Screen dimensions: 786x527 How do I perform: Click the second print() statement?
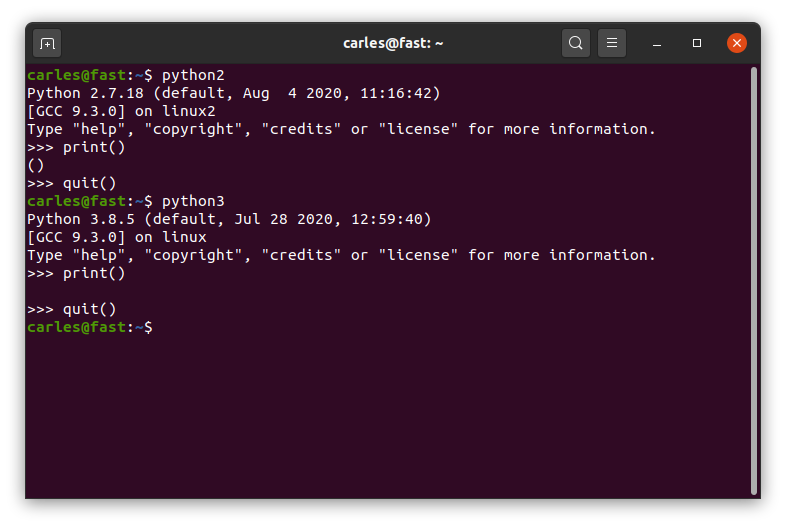click(94, 273)
